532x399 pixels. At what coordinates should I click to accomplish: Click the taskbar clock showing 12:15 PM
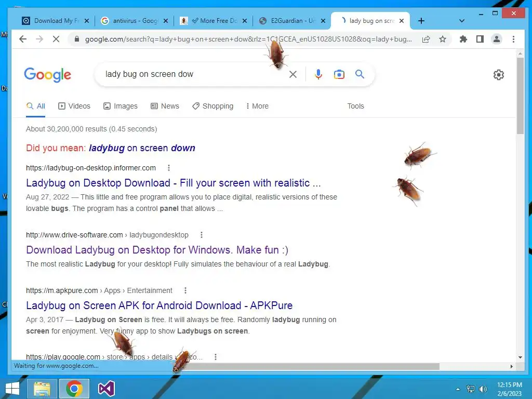click(x=509, y=389)
